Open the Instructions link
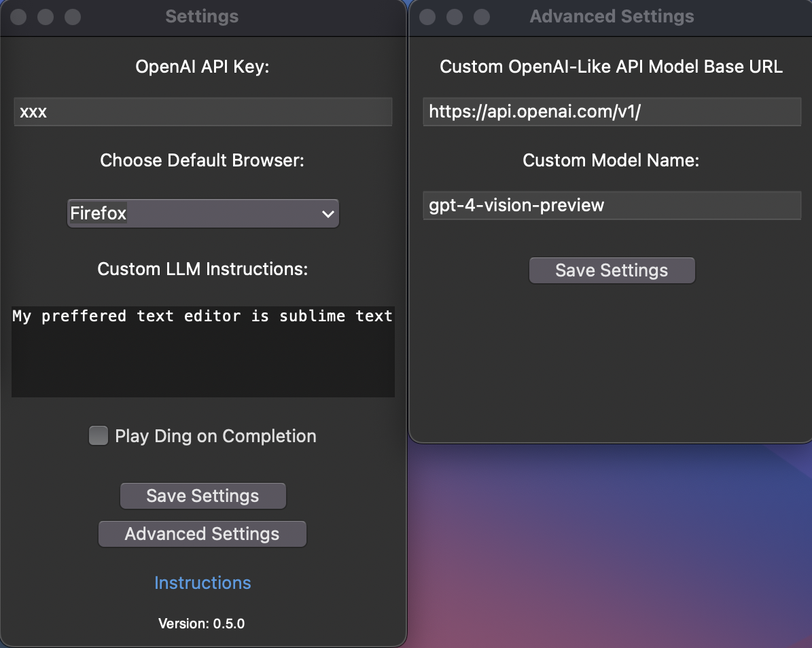 202,583
